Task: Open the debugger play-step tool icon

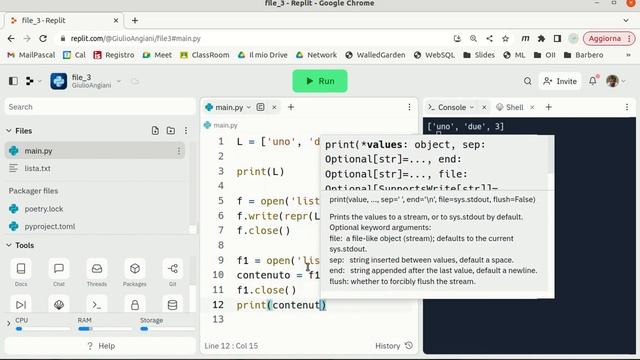Action: (21, 304)
